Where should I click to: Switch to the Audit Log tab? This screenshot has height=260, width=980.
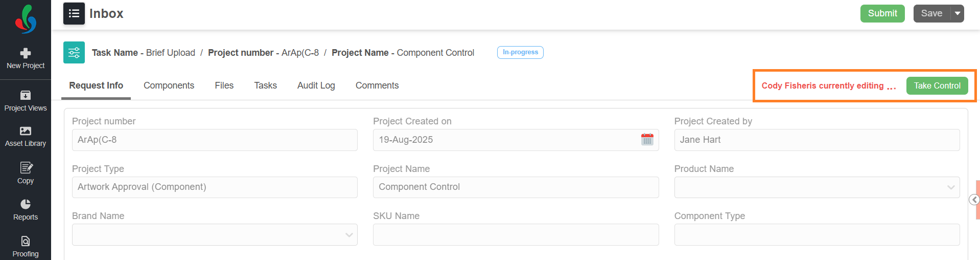[316, 85]
